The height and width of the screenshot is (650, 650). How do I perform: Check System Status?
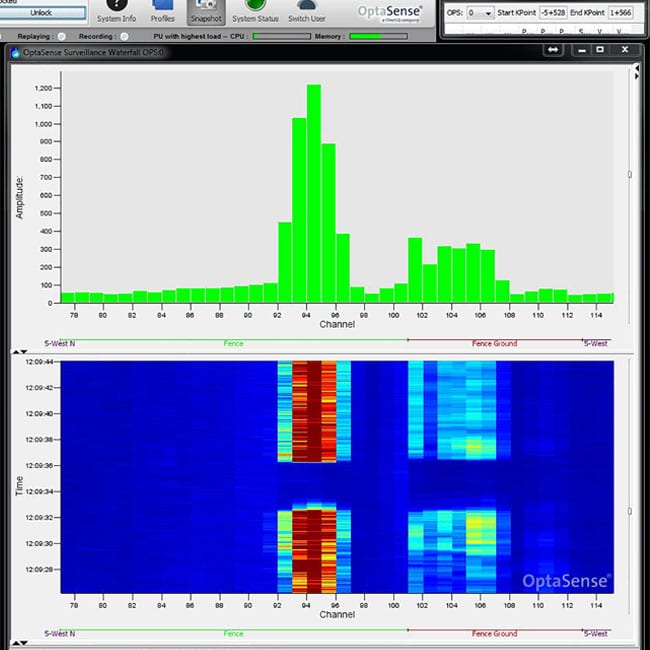(x=255, y=12)
